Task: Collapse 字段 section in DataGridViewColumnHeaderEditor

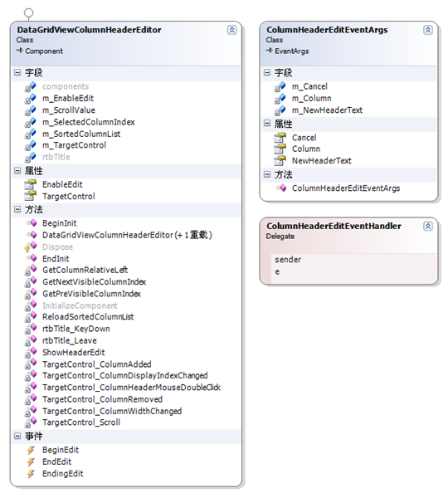Action: tap(17, 73)
